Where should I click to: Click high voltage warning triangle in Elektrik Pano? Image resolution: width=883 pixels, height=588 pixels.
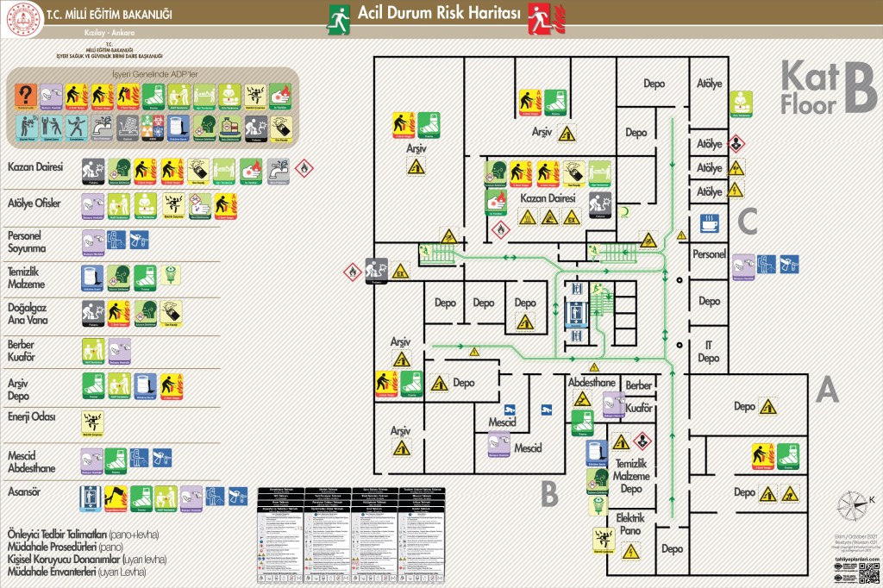click(629, 551)
